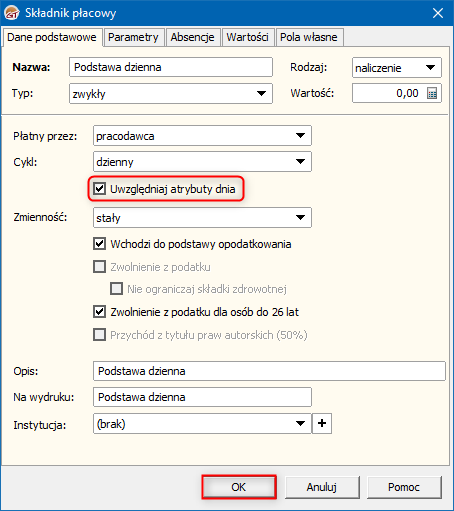The height and width of the screenshot is (511, 454).
Task: Switch to the Parametry tab
Action: pos(133,37)
